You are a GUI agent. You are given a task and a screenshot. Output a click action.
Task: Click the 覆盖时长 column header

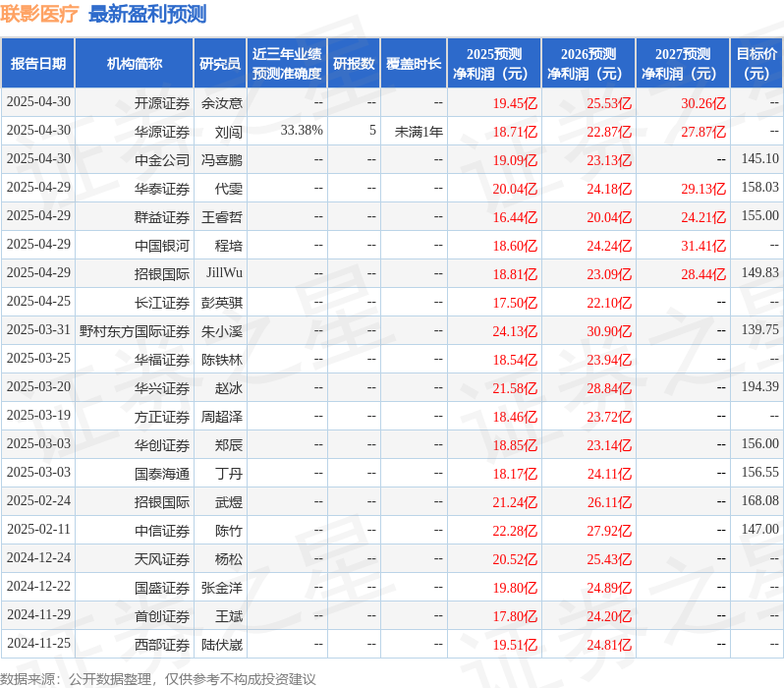414,64
